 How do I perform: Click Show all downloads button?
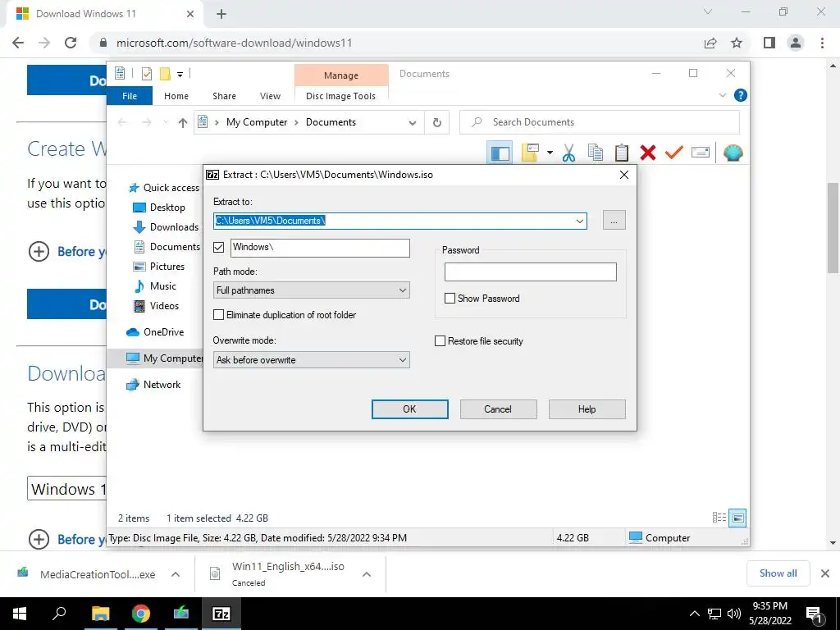778,573
